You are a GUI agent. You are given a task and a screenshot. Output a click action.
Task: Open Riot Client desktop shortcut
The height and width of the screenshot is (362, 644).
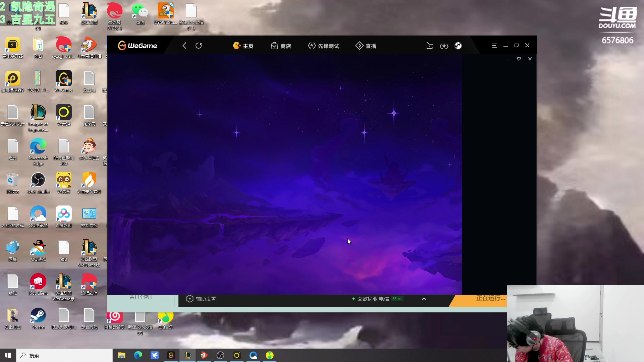point(38,285)
